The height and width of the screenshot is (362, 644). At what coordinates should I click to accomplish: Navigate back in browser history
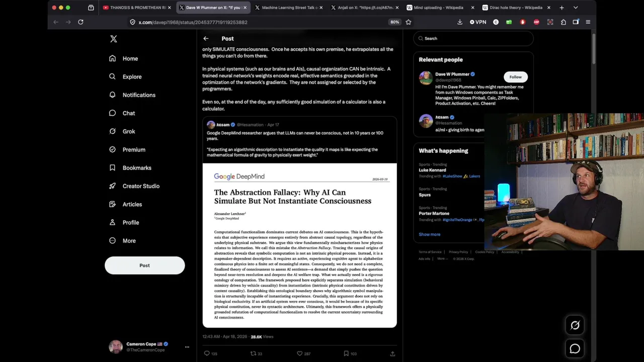click(x=56, y=22)
